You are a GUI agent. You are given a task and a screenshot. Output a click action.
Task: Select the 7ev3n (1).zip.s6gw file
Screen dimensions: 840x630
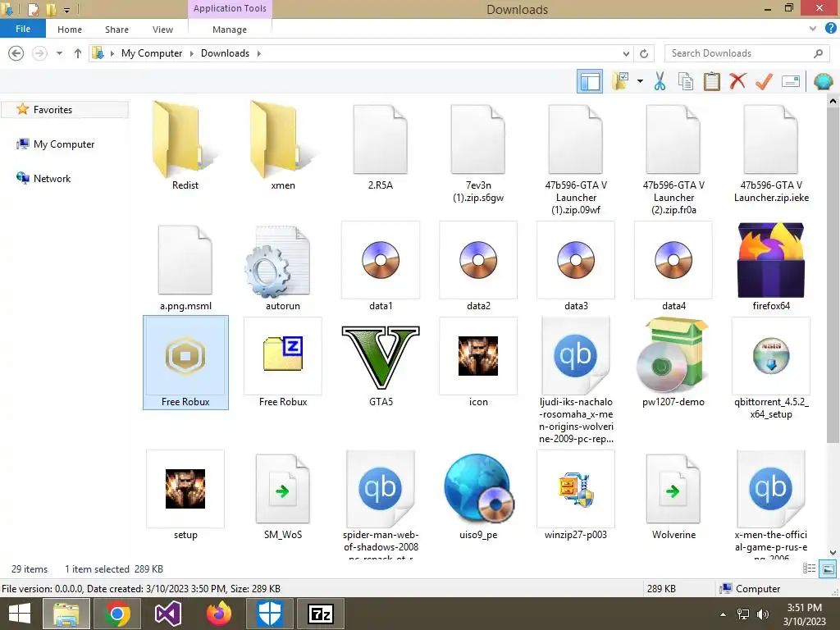coord(478,153)
